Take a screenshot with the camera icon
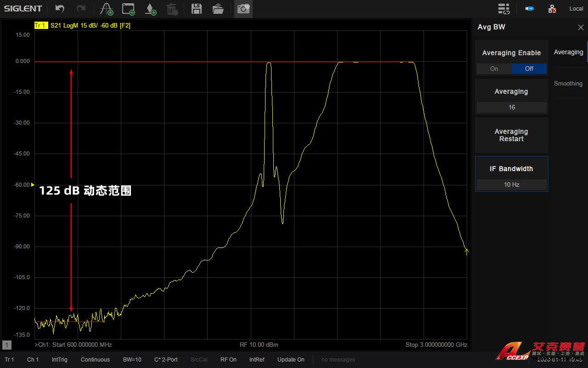 243,9
